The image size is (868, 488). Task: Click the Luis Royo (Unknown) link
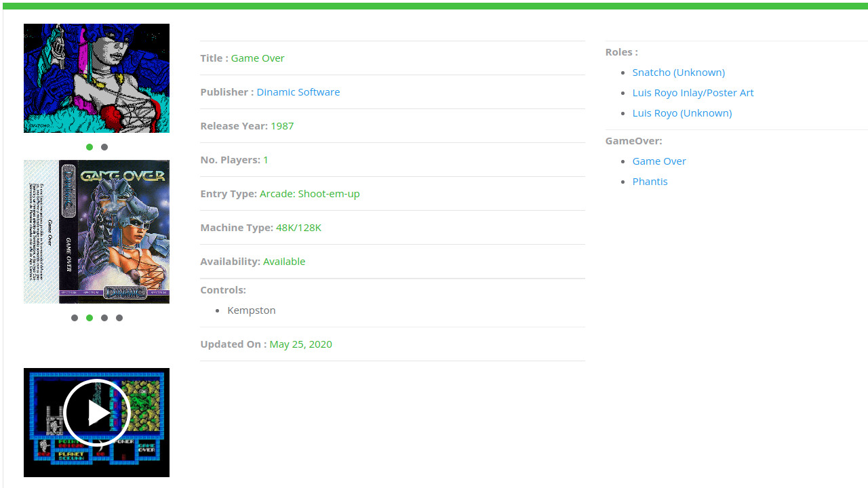pyautogui.click(x=682, y=113)
